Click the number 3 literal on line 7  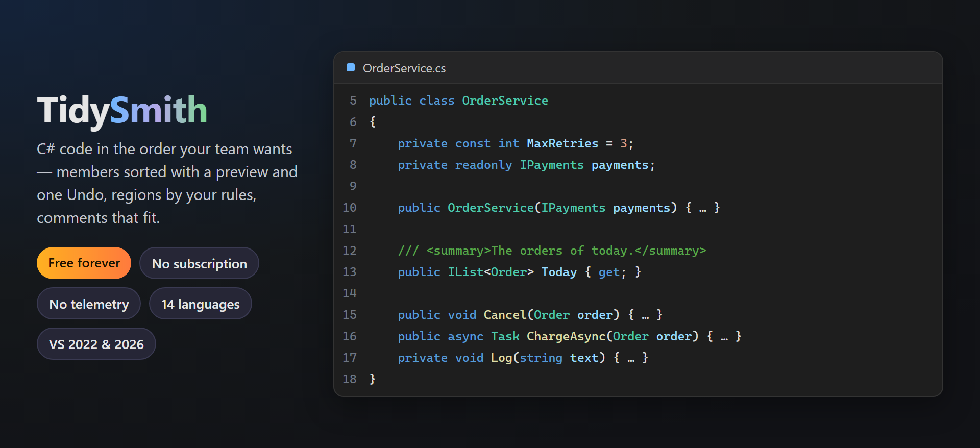click(623, 143)
